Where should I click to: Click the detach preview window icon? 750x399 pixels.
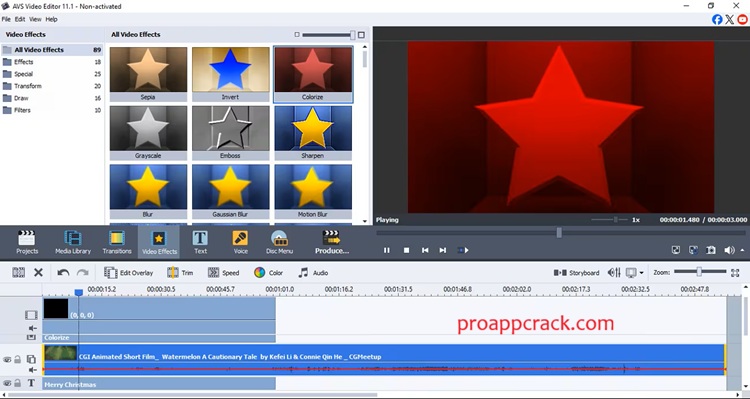point(693,250)
